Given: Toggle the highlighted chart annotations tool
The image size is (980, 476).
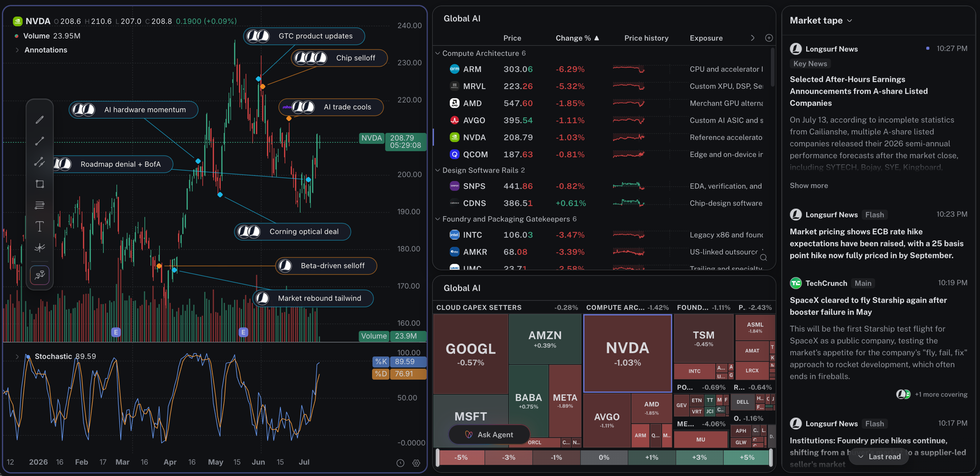Looking at the screenshot, I should pos(40,275).
